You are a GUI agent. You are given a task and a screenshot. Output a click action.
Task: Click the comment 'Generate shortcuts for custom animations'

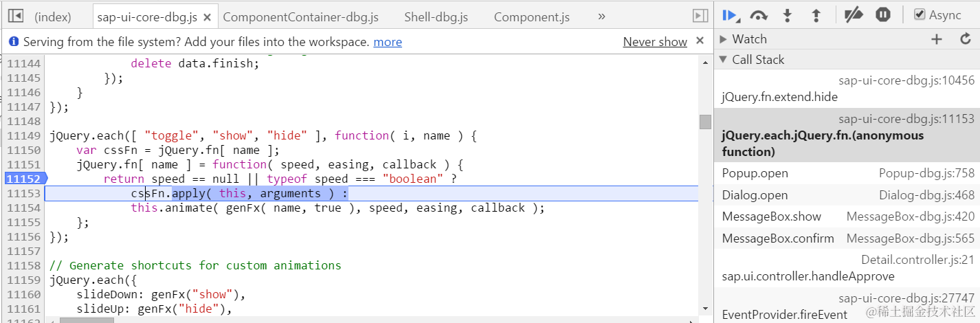click(195, 265)
